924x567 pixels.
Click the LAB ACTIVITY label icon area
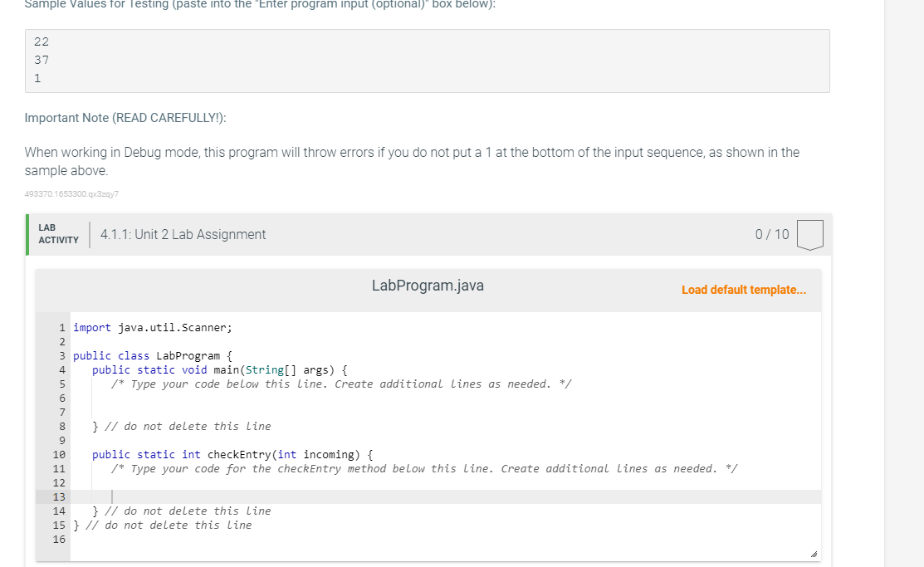point(58,233)
